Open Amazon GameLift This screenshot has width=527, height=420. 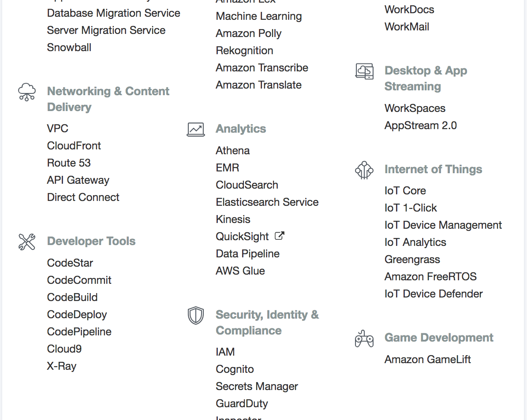[x=427, y=360]
